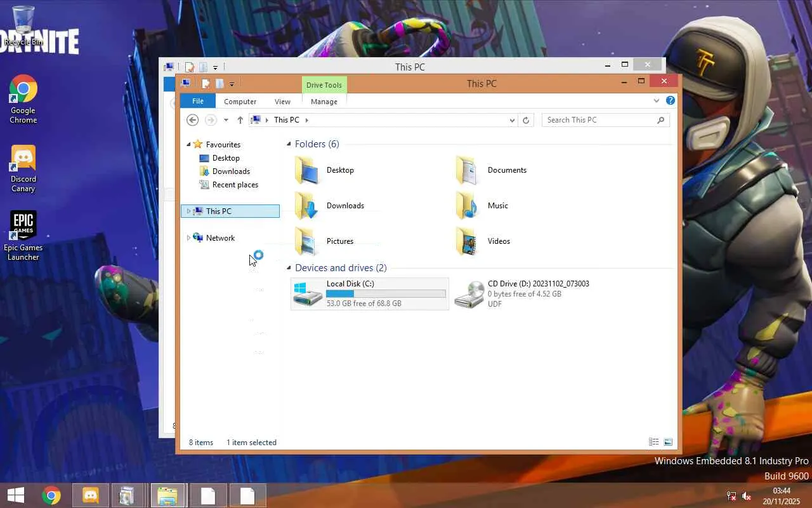Collapse the Folders (6) group

289,144
